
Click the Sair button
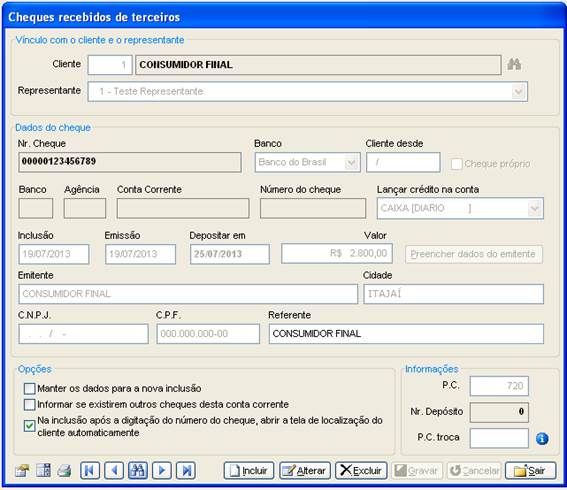click(x=530, y=470)
